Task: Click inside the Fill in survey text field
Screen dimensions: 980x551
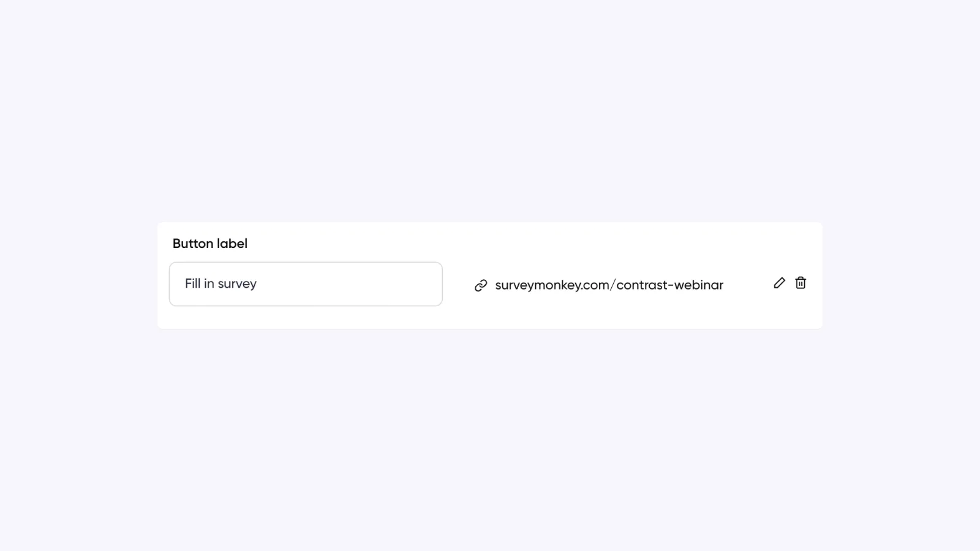Action: point(306,283)
